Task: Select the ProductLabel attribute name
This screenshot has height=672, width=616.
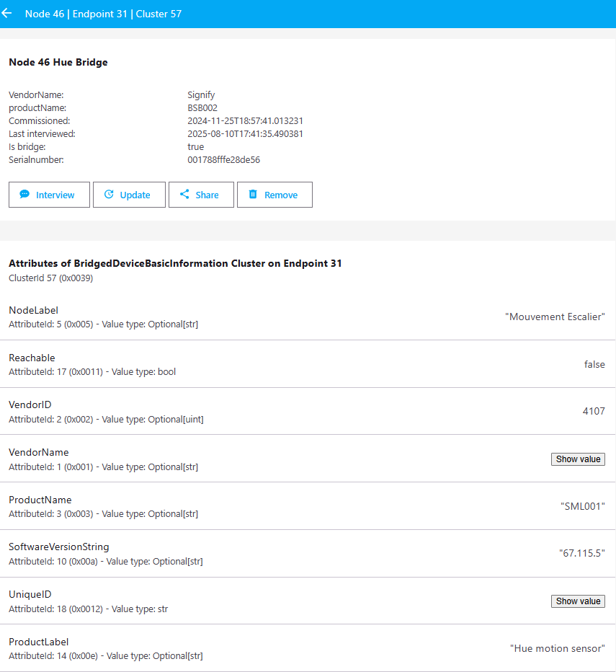Action: coord(39,642)
